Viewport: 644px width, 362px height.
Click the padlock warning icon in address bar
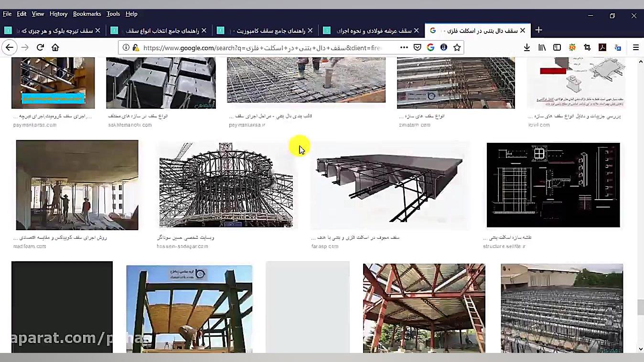pos(136,48)
